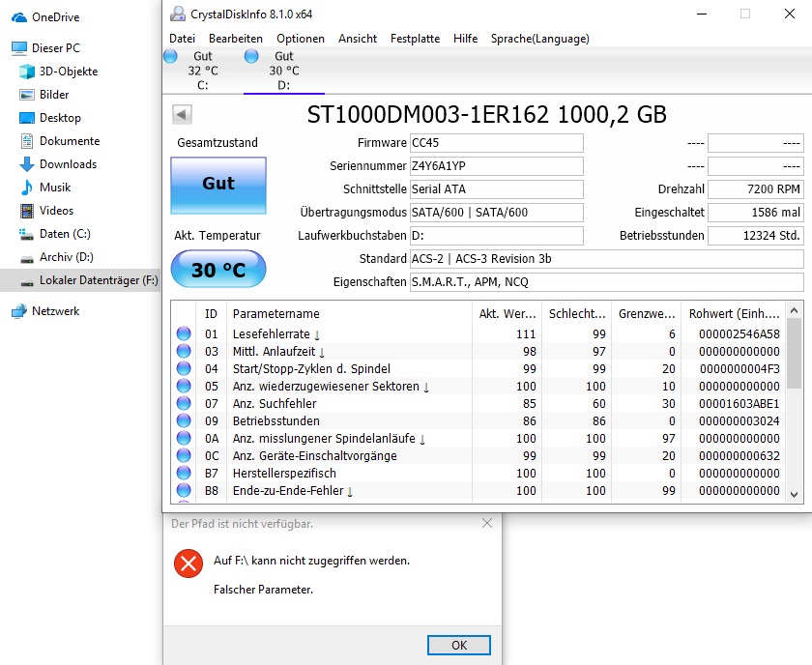Click the SMART list scrollbar thumb
The height and width of the screenshot is (665, 812).
(x=794, y=353)
